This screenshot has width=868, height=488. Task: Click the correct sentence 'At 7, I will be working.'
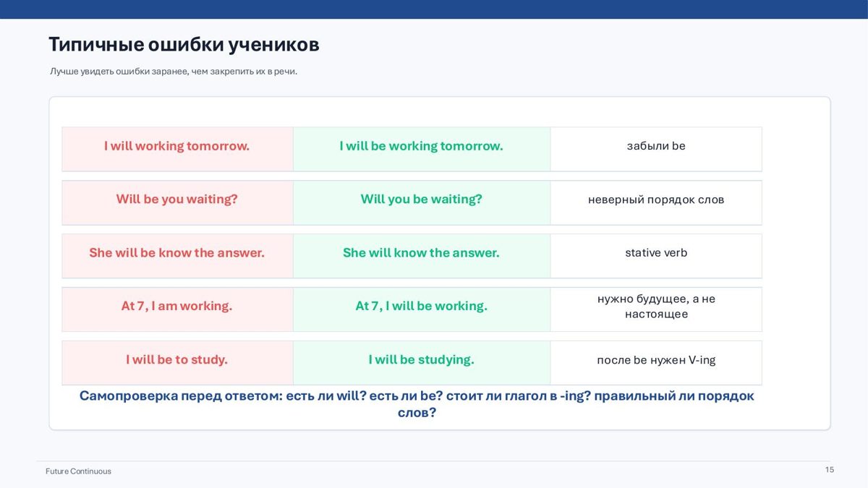click(x=421, y=307)
